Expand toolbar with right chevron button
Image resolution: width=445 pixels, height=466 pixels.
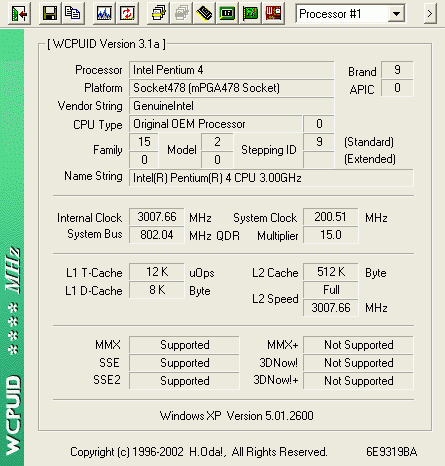[430, 14]
